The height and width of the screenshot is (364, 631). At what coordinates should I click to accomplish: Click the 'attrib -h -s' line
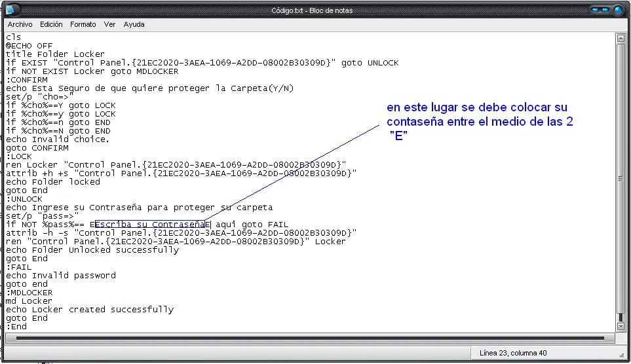[181, 233]
